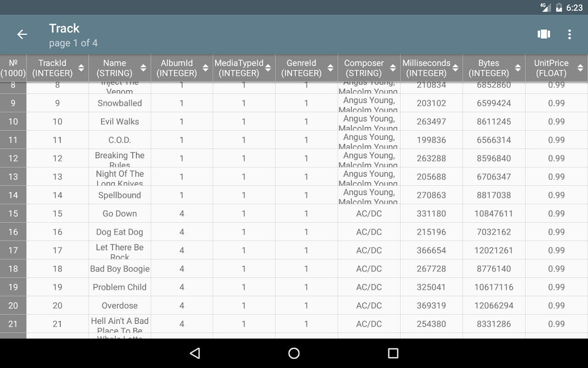
Task: Sort by the MediaTypeId column arrows
Action: (x=268, y=68)
